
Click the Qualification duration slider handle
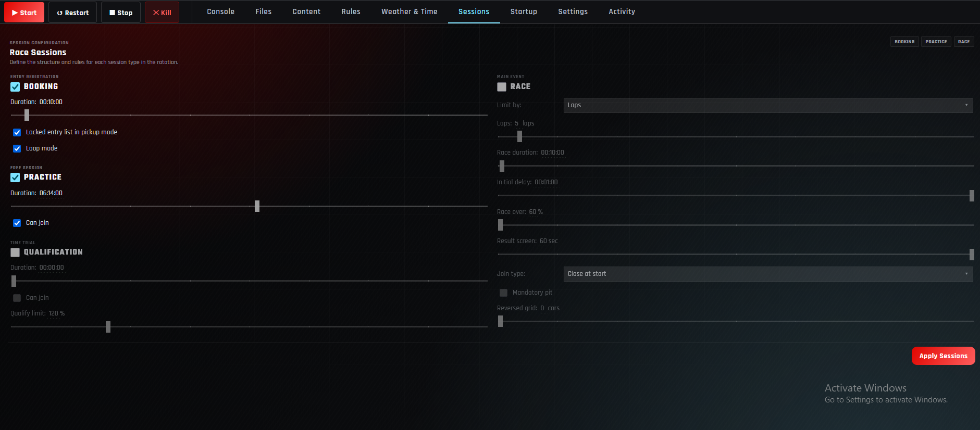pos(14,281)
